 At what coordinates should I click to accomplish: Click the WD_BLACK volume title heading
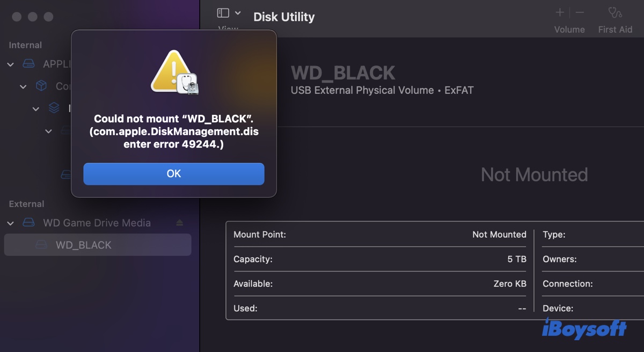(343, 72)
